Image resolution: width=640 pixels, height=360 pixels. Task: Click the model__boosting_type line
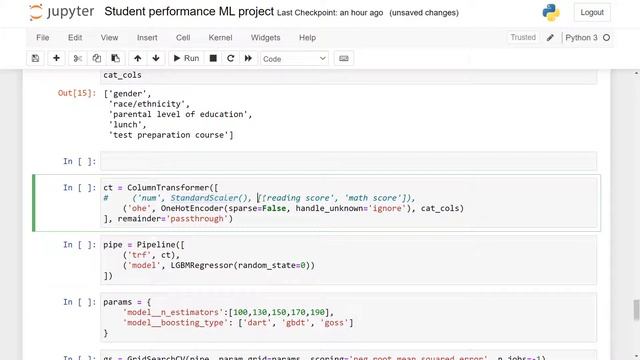tap(238, 322)
